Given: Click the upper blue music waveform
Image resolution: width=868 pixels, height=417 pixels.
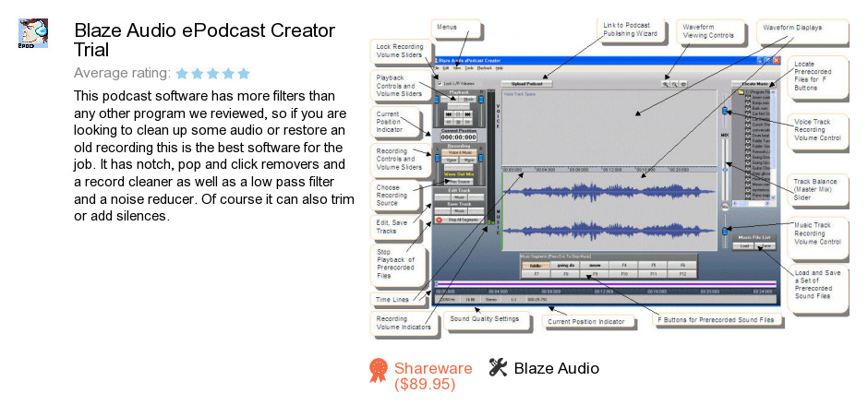Looking at the screenshot, I should pos(611,191).
